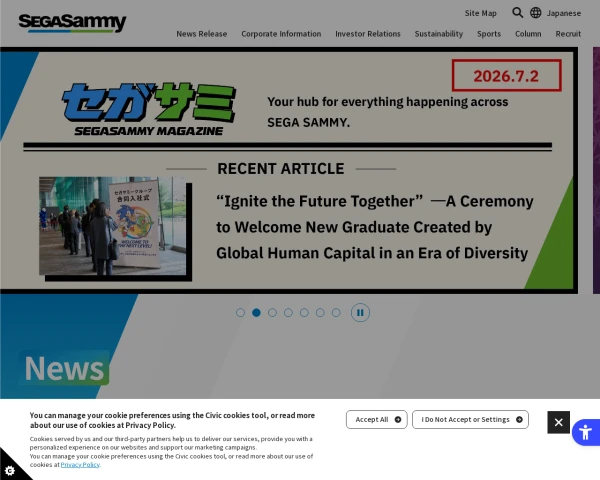Screen dimensions: 600x480
Task: Open the Site Map link
Action: point(481,13)
